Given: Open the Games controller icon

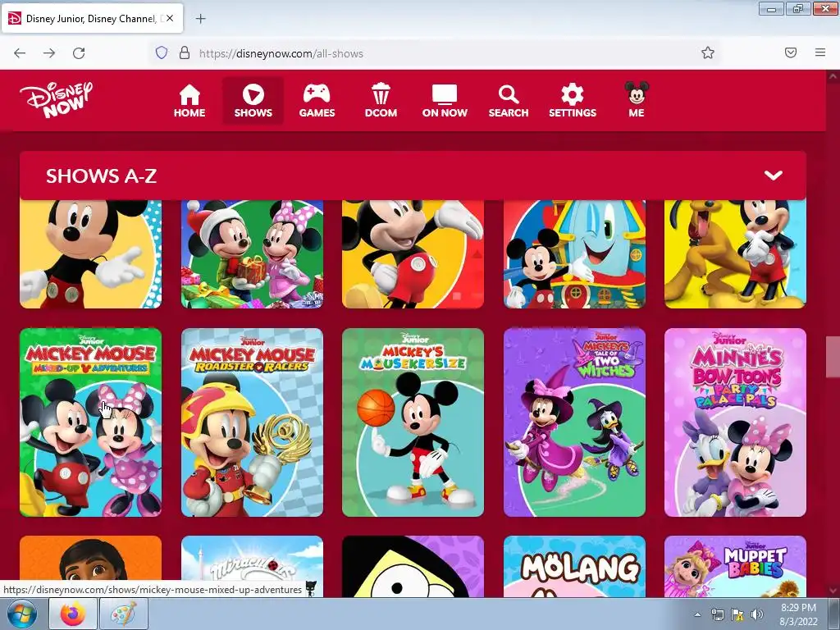Looking at the screenshot, I should coord(317,101).
